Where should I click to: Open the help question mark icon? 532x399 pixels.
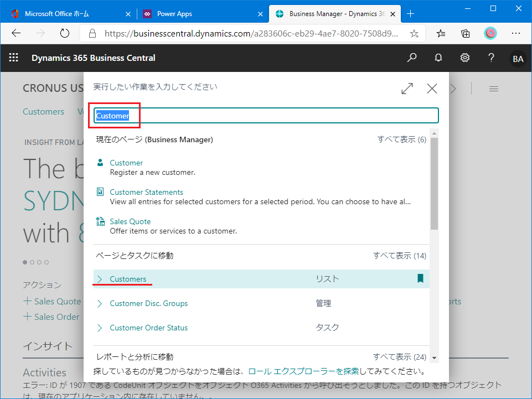(x=491, y=58)
